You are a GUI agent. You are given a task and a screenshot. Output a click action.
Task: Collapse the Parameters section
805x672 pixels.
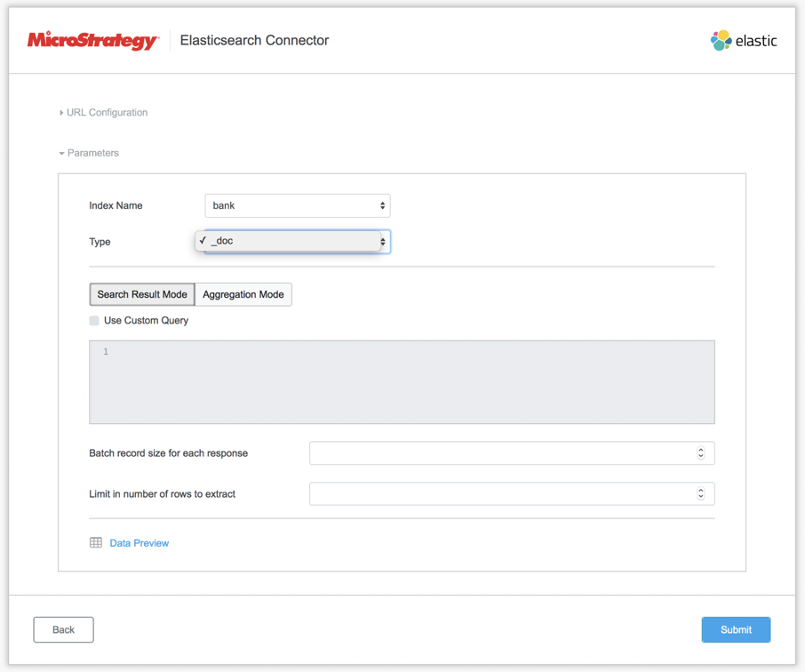89,153
